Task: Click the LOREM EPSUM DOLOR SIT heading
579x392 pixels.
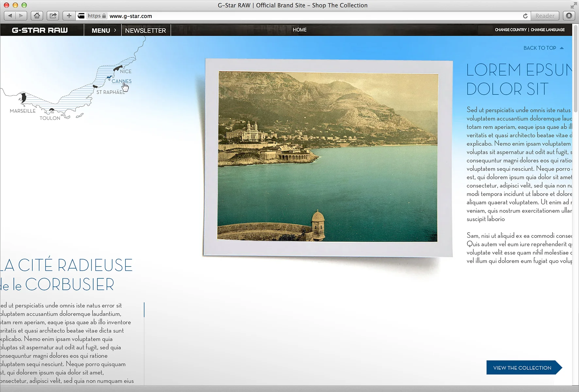Action: (519, 79)
